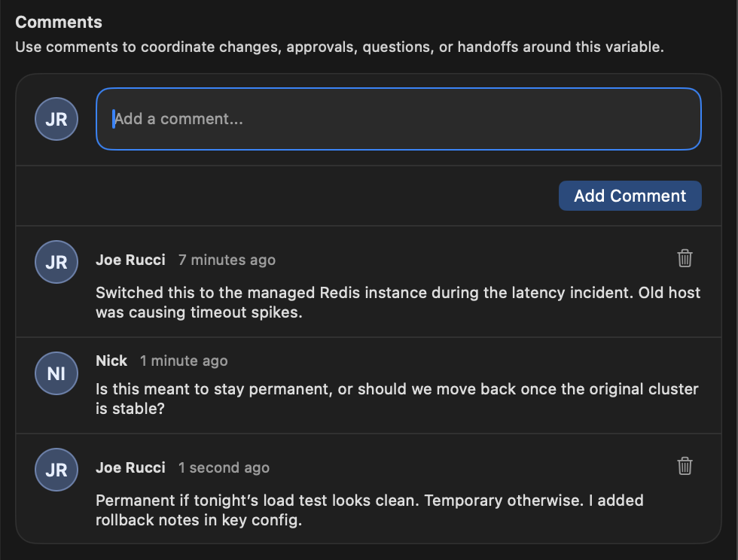Image resolution: width=738 pixels, height=560 pixels.
Task: Click the 7 minutes ago timestamp
Action: click(227, 260)
